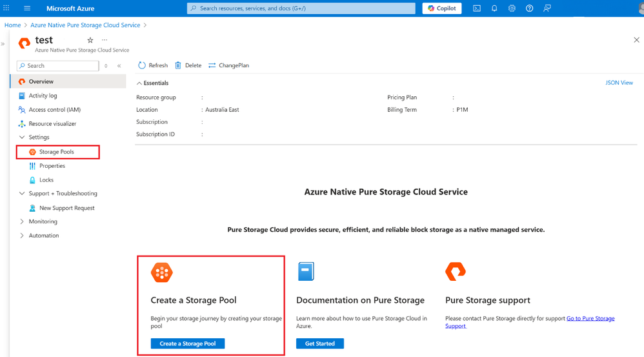Refresh the resource overview
644x357 pixels.
pos(153,65)
